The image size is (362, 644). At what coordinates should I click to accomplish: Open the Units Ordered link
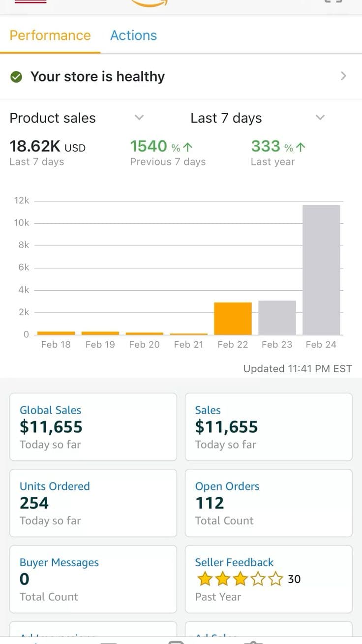click(55, 486)
